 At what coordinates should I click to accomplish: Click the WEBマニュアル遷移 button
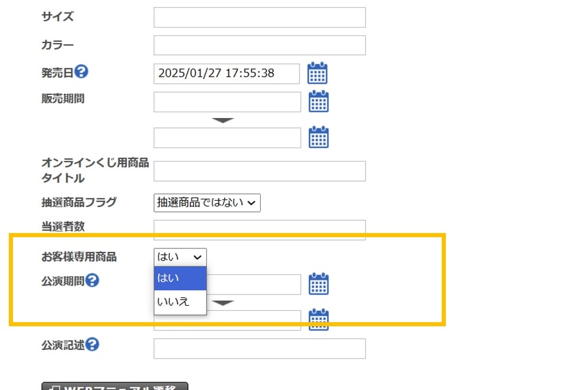(116, 387)
